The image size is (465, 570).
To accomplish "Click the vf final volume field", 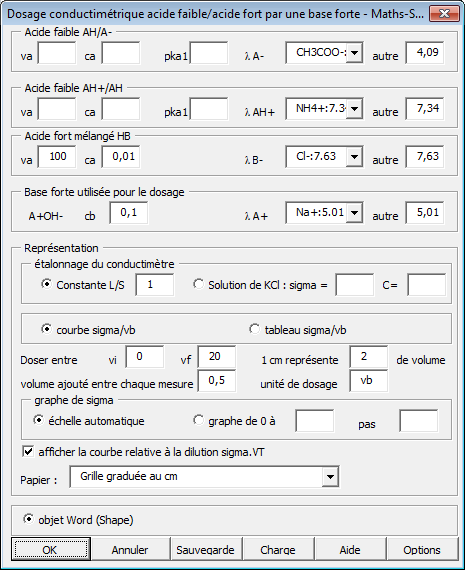I will point(217,357).
